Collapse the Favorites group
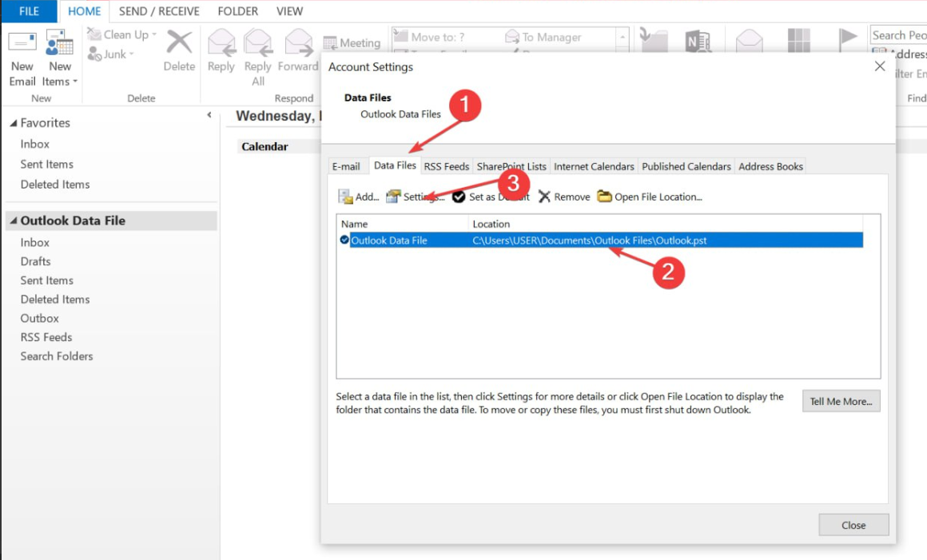The height and width of the screenshot is (560, 927). coord(13,123)
